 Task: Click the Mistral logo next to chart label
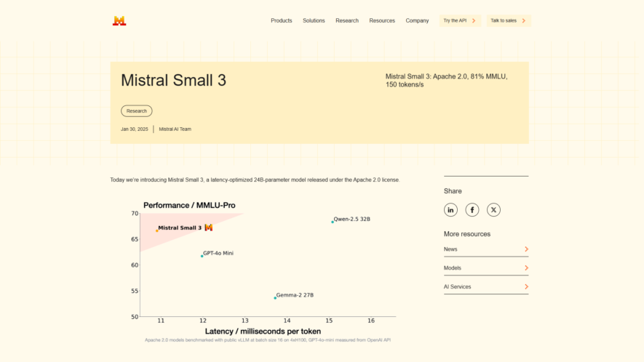(209, 228)
